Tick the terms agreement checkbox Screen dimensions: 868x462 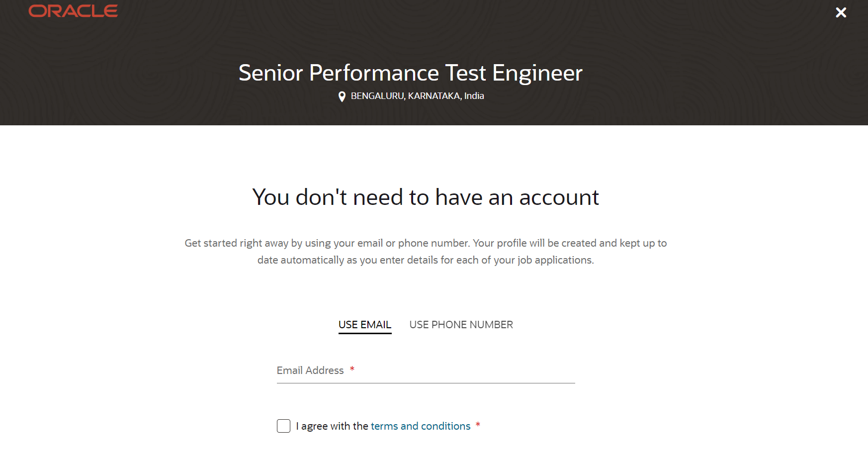[283, 426]
